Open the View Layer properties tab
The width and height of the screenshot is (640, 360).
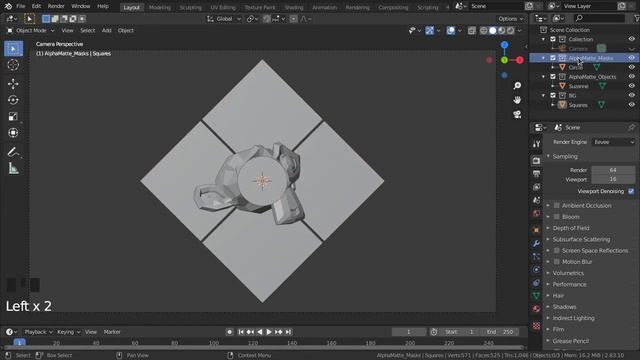pyautogui.click(x=536, y=187)
